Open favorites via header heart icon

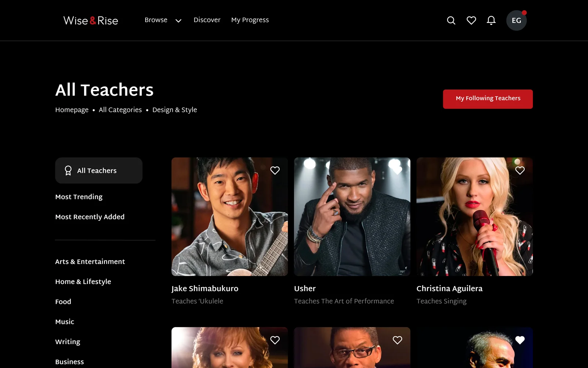point(471,21)
